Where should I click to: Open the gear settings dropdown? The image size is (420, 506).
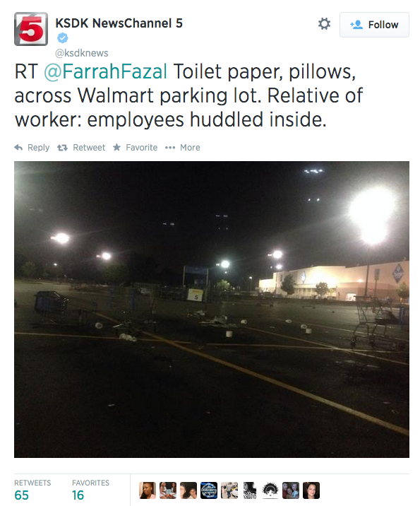pos(324,24)
